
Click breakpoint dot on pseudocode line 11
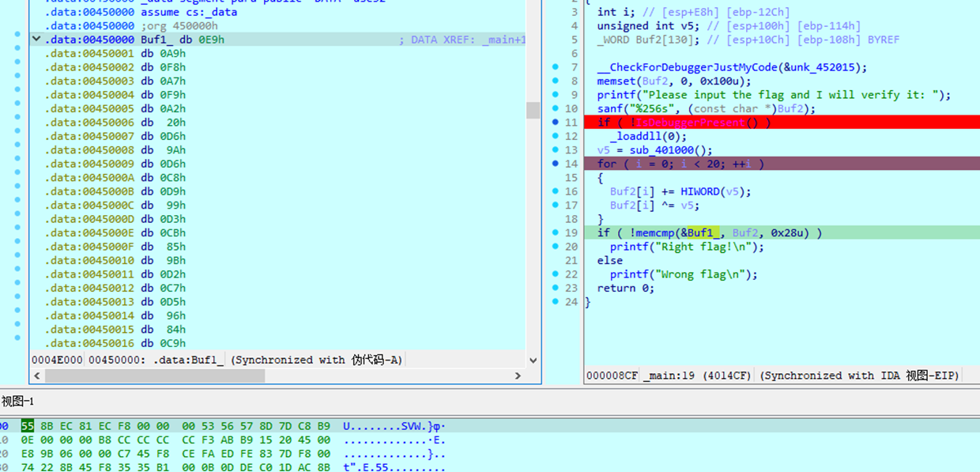coord(555,123)
